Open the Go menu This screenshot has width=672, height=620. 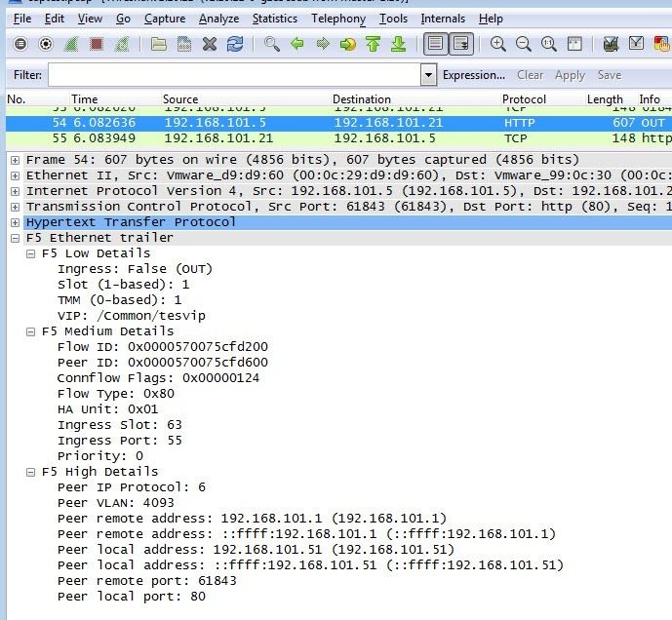tap(123, 19)
